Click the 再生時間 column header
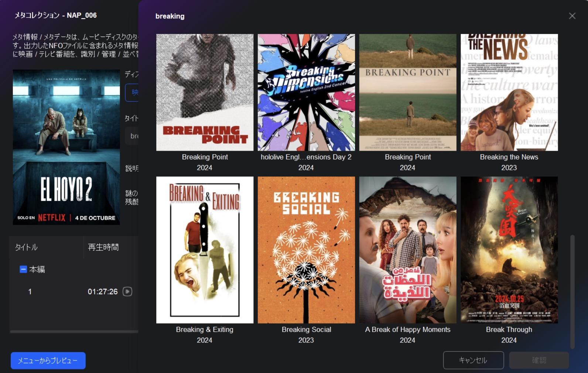 103,247
